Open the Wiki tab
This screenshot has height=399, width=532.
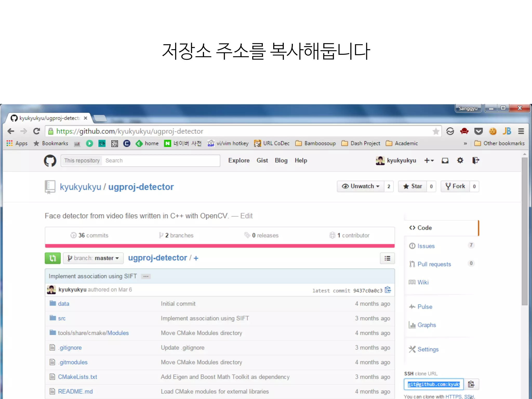pos(419,282)
